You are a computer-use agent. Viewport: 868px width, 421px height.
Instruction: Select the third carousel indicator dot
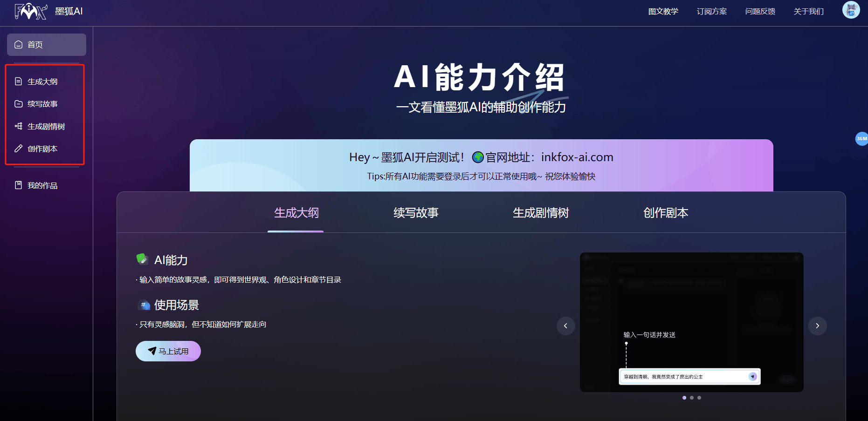pos(699,398)
